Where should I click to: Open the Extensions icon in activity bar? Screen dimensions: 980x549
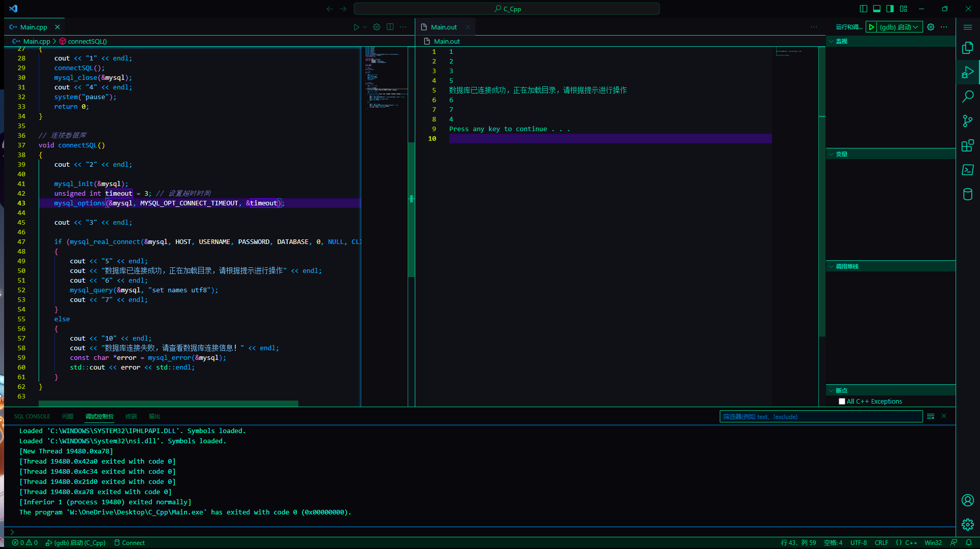[968, 145]
